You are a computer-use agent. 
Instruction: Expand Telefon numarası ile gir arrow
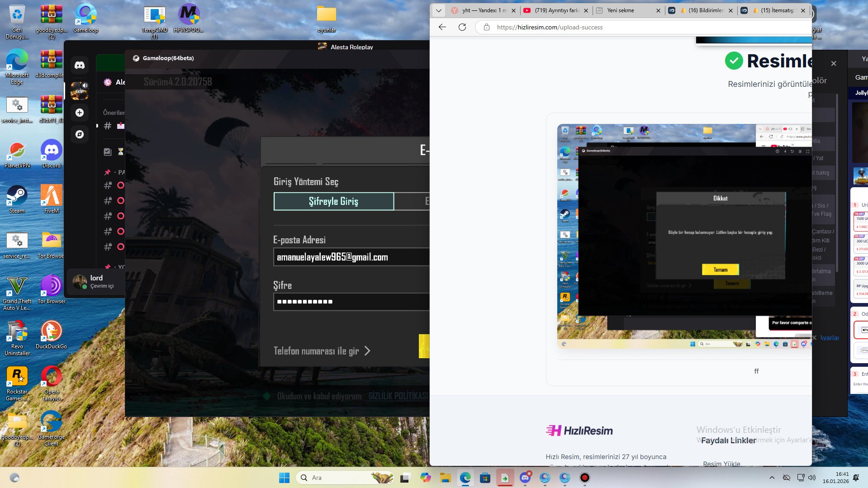[367, 351]
